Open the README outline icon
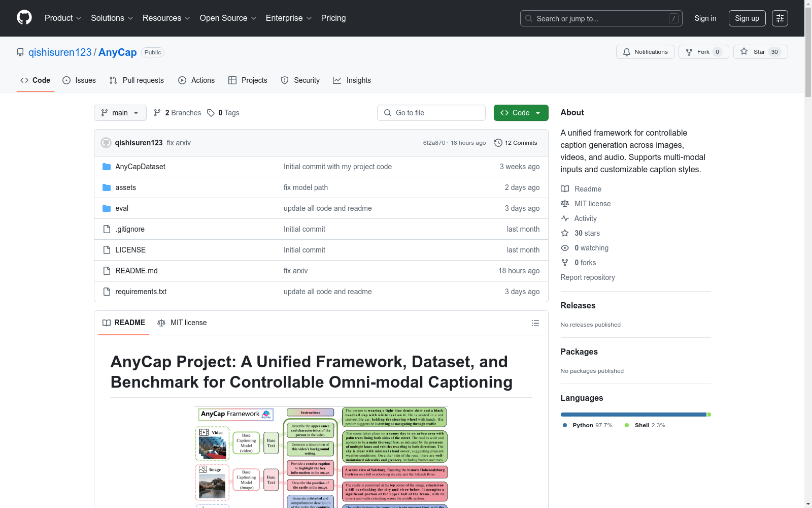The image size is (812, 508). (535, 323)
